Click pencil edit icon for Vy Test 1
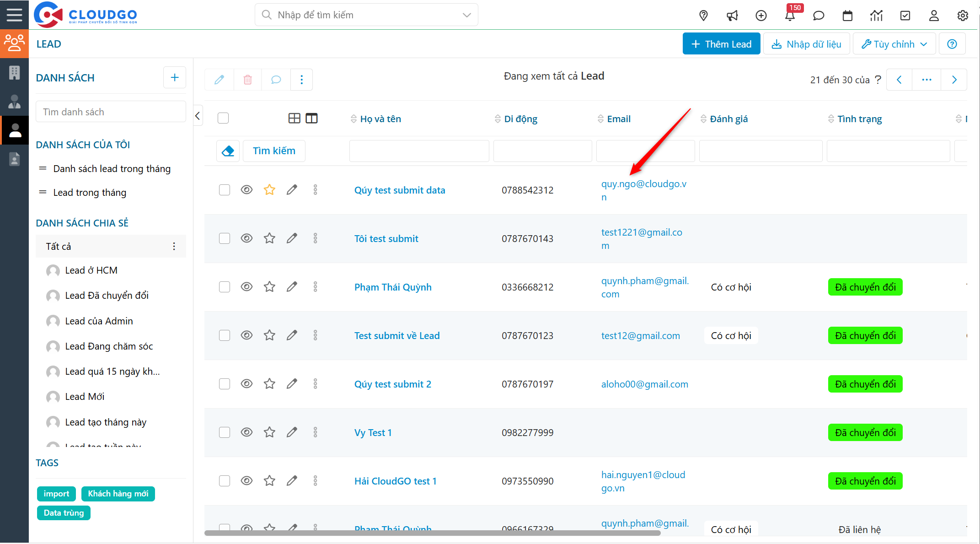Image resolution: width=980 pixels, height=544 pixels. tap(292, 432)
